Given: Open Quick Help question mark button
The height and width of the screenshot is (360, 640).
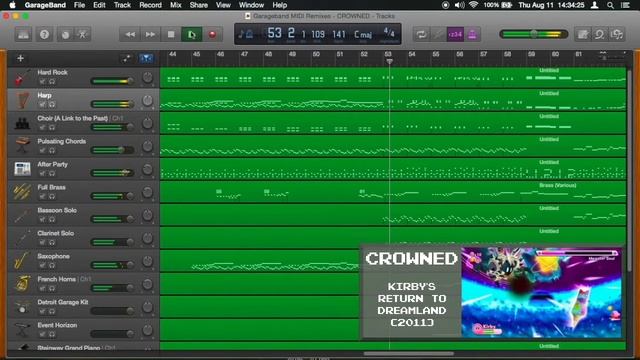Looking at the screenshot, I should 44,34.
